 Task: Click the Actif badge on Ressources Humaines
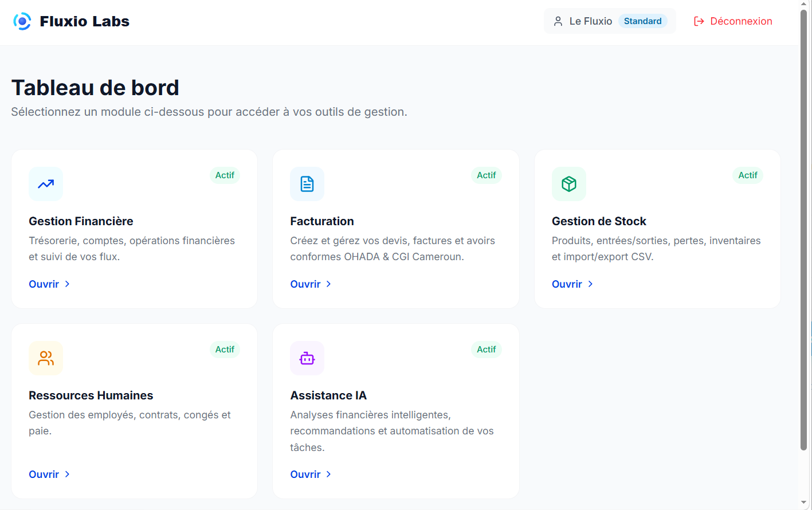225,350
